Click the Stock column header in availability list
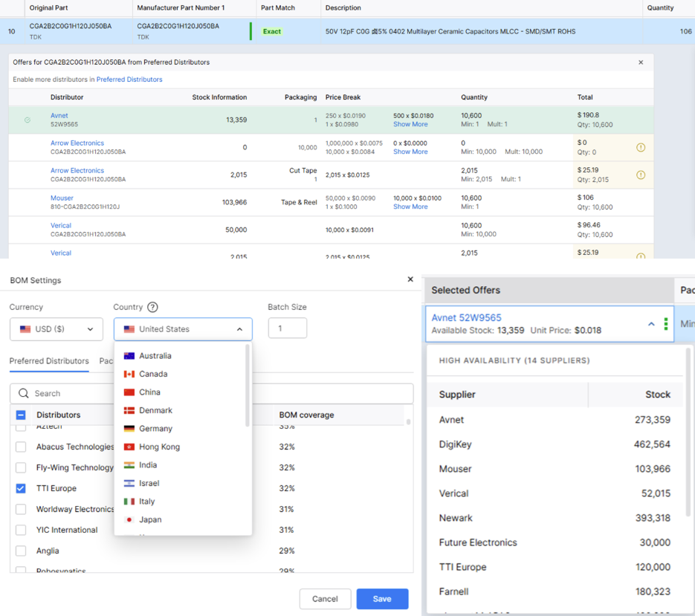 pyautogui.click(x=658, y=395)
